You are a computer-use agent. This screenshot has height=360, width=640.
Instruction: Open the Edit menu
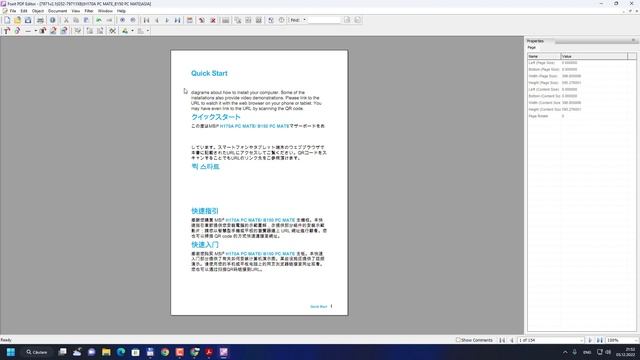pyautogui.click(x=24, y=11)
